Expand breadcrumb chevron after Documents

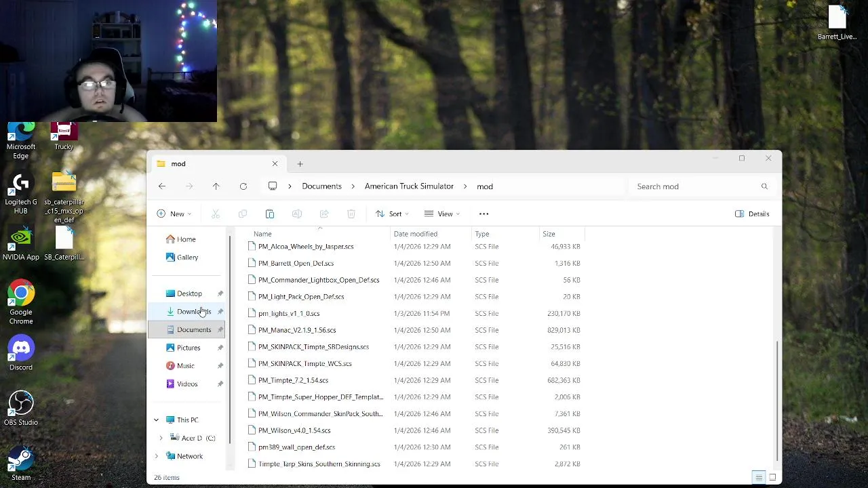[353, 186]
